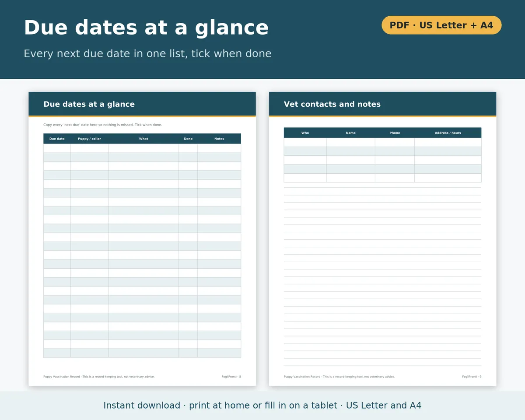Click the Who column header
Viewport: 525px width, 420px height.
[x=305, y=133]
